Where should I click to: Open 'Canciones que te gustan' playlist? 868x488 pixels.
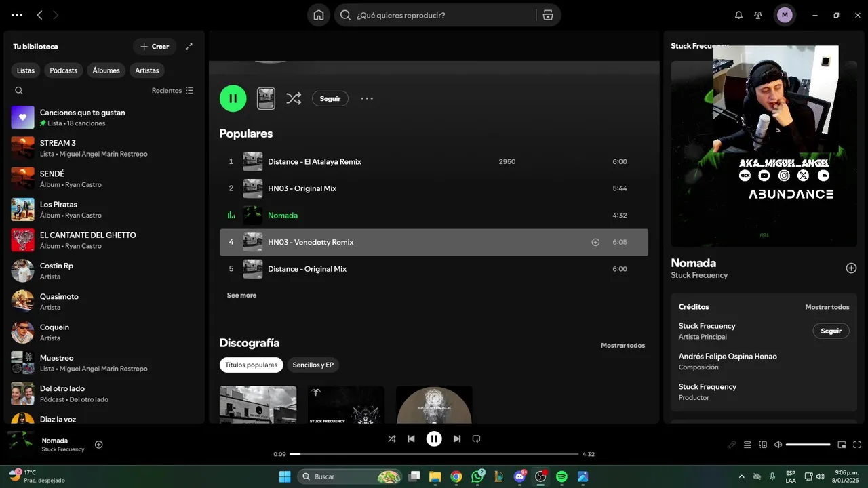104,117
